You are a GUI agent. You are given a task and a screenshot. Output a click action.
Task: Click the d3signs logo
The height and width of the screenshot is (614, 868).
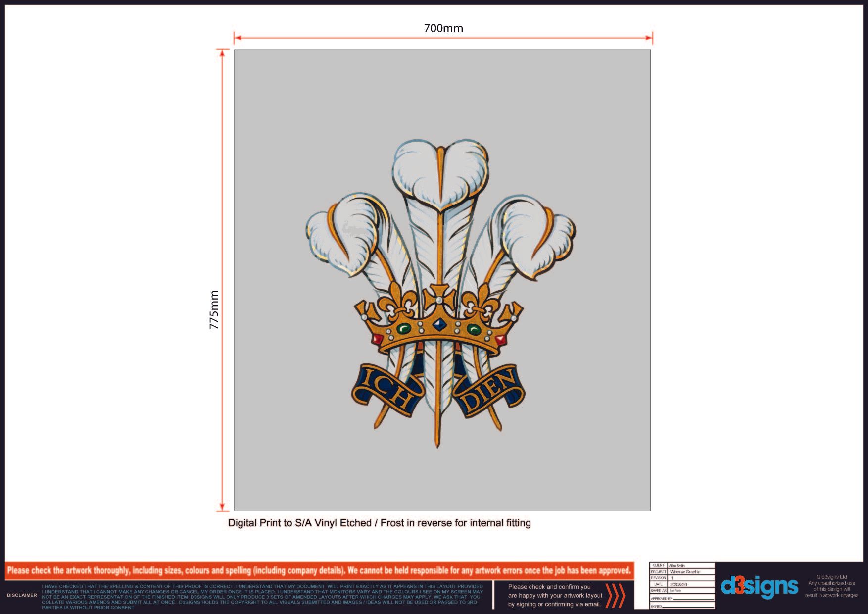pos(759,587)
